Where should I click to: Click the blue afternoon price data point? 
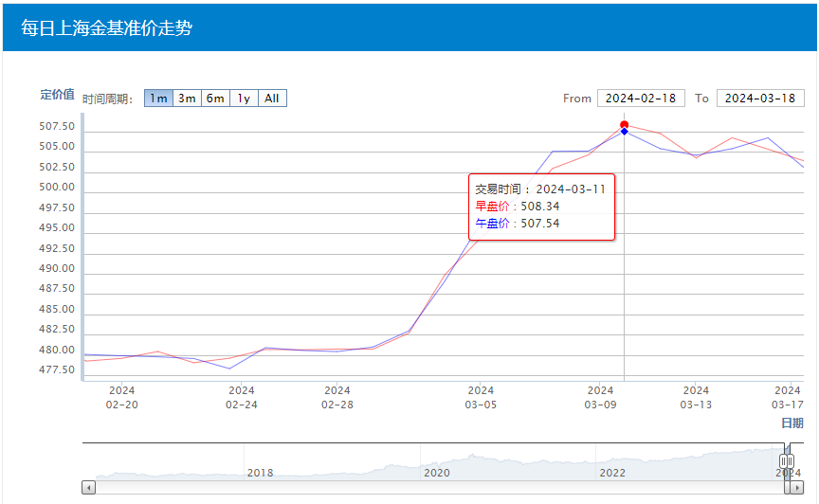pos(624,132)
